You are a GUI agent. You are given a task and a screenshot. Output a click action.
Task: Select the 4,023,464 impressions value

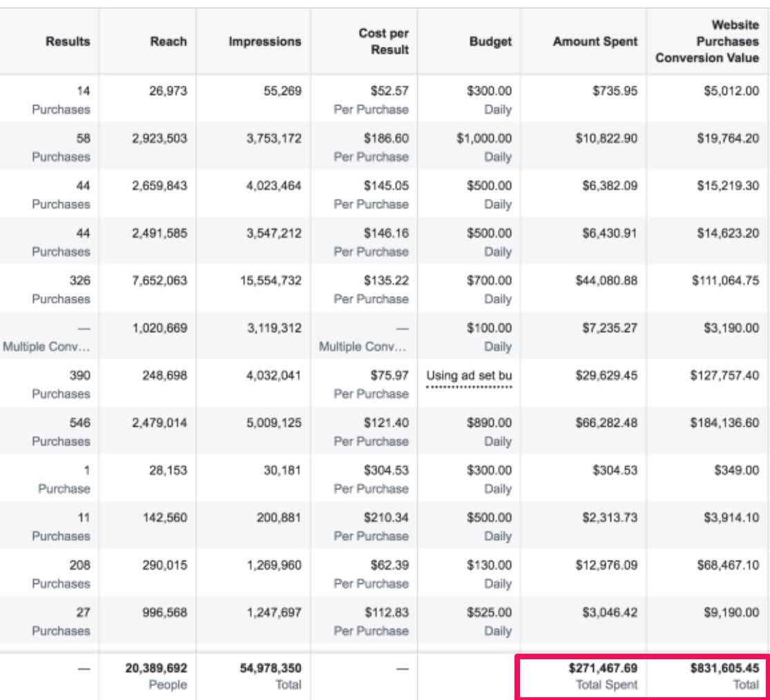[x=273, y=186]
